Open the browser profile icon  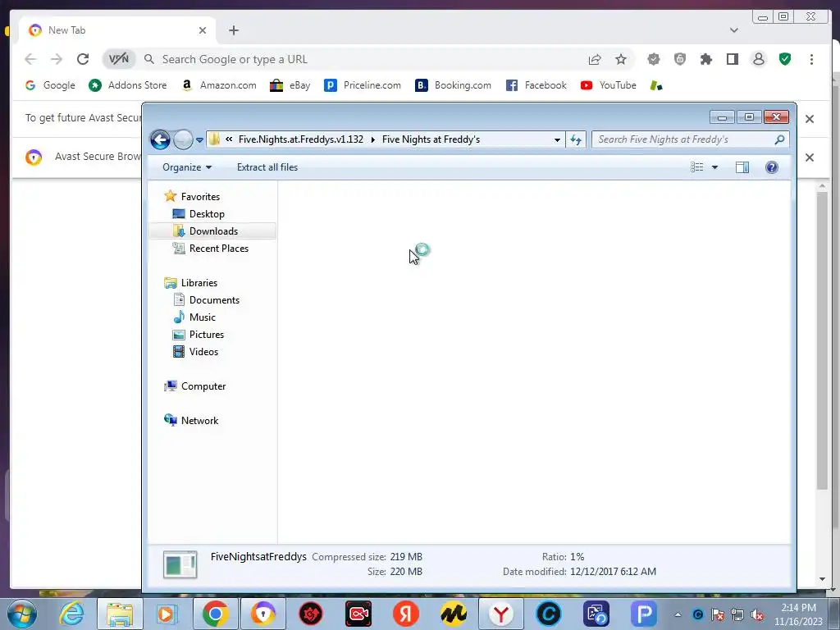[759, 59]
